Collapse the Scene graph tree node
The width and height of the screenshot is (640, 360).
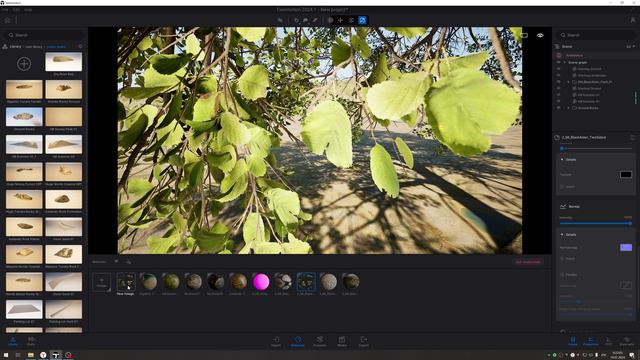[x=565, y=62]
